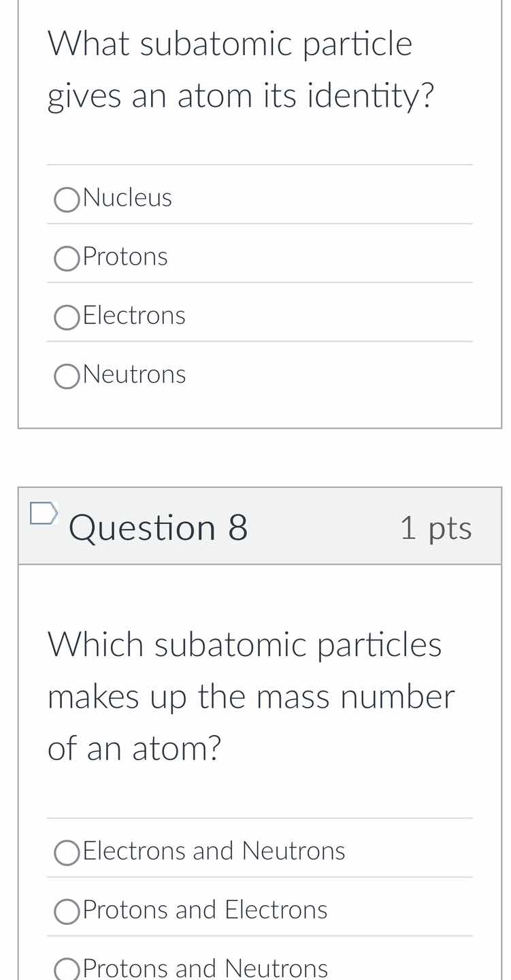
Task: Click the Protons and Neutrons text label
Action: tap(205, 968)
